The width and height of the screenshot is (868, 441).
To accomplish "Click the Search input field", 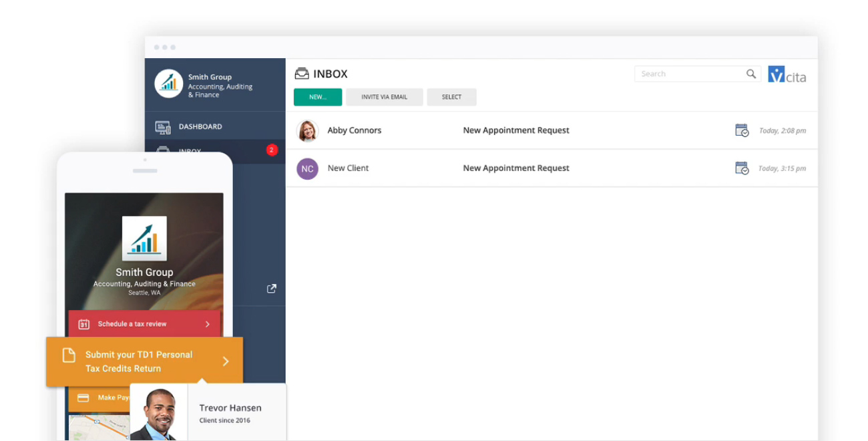I will click(698, 73).
